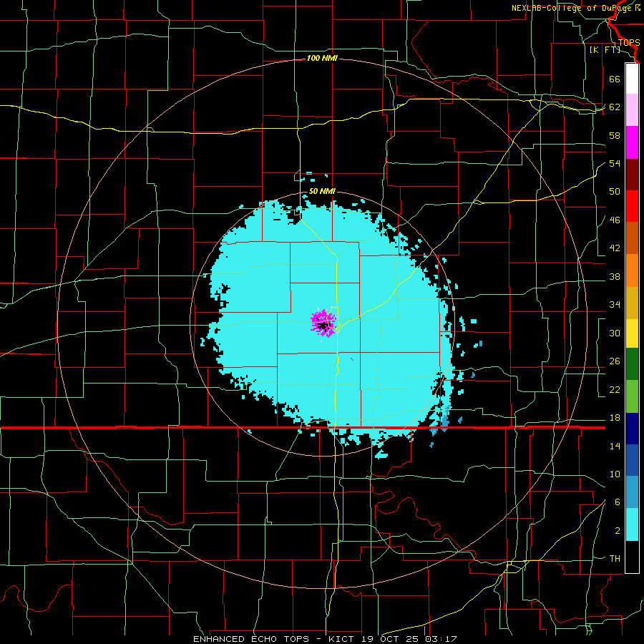644x644 pixels.
Task: Click the dark red legend swatch
Action: (632, 175)
